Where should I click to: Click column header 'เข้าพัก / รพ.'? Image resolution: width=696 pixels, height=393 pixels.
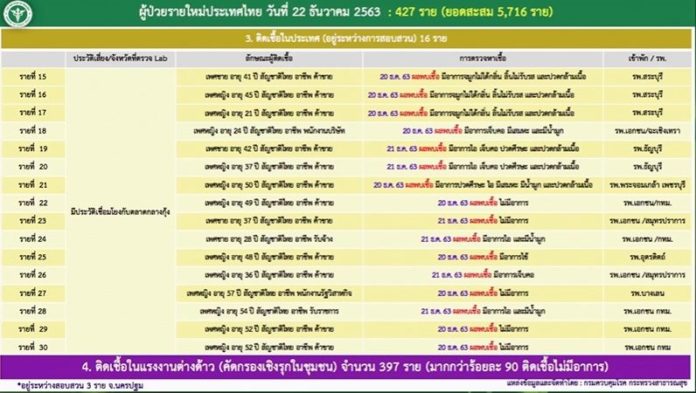coord(647,59)
